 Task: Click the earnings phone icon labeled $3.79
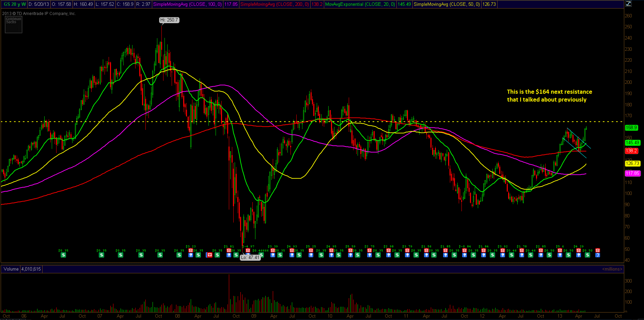[x=407, y=250]
